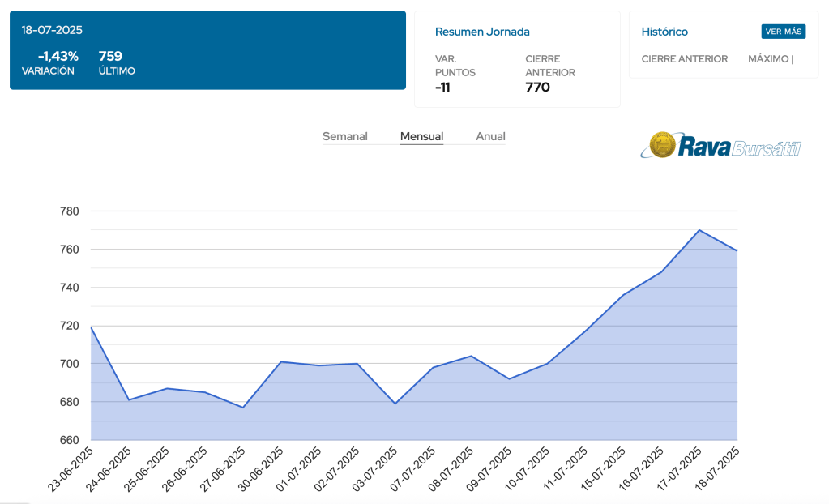Screen dimensions: 829x504
Task: Click the 780 y-axis label
Action: 70,211
